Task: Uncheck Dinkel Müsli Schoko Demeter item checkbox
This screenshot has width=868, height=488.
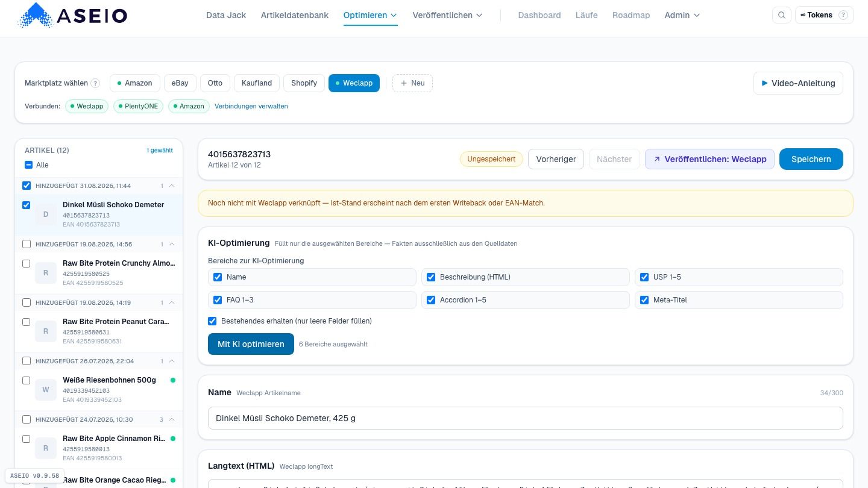Action: tap(26, 205)
